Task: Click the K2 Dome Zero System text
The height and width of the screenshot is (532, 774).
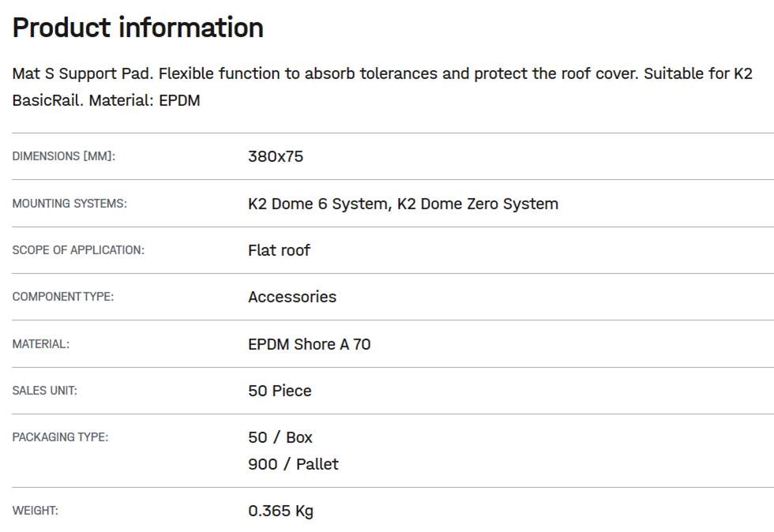Action: (478, 204)
